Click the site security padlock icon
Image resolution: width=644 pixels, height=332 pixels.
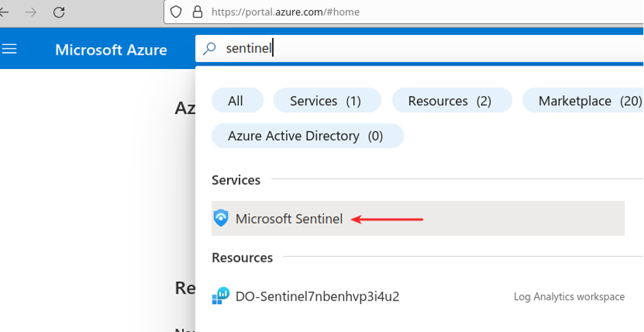(198, 12)
